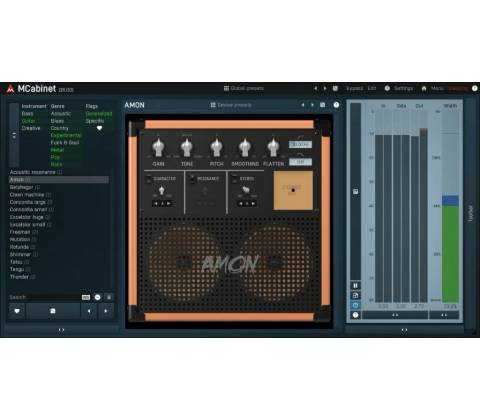This screenshot has height=420, width=480.
Task: Collapse the preset panel using the bottom arrows
Action: coord(61,330)
